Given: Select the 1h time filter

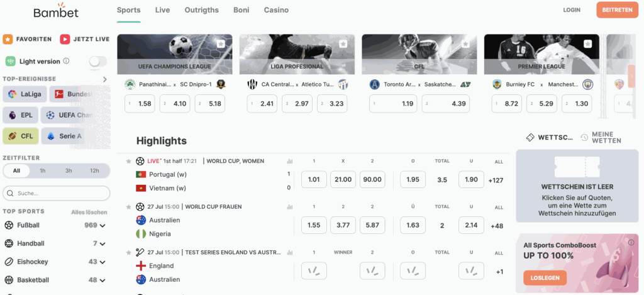Looking at the screenshot, I should 43,170.
